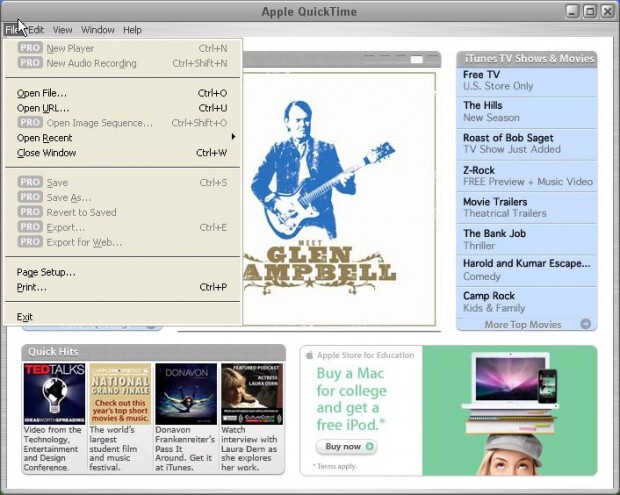
Task: Click PRO badge beside Export for Web…
Action: coord(30,242)
